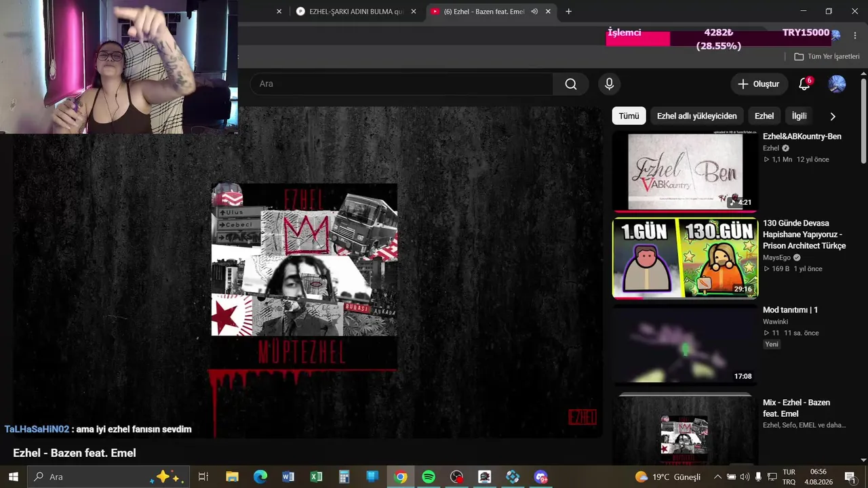
Task: Show hidden system tray icons
Action: [x=717, y=476]
